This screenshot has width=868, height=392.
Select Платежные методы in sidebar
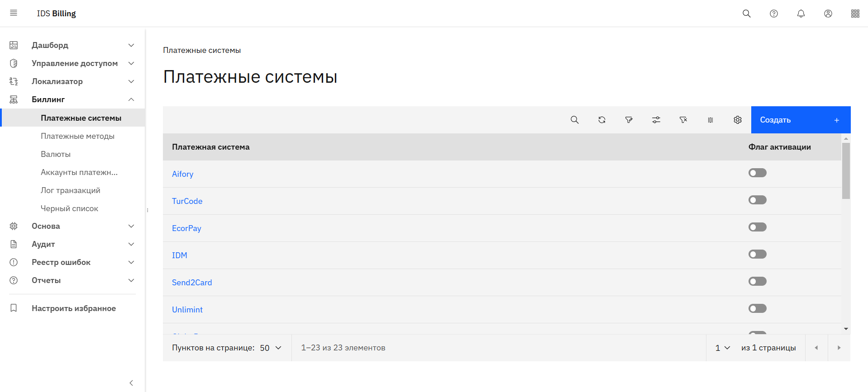tap(77, 136)
